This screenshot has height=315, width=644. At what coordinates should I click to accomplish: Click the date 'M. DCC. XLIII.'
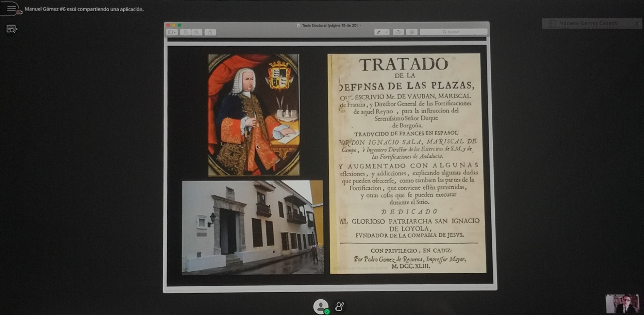pos(411,266)
